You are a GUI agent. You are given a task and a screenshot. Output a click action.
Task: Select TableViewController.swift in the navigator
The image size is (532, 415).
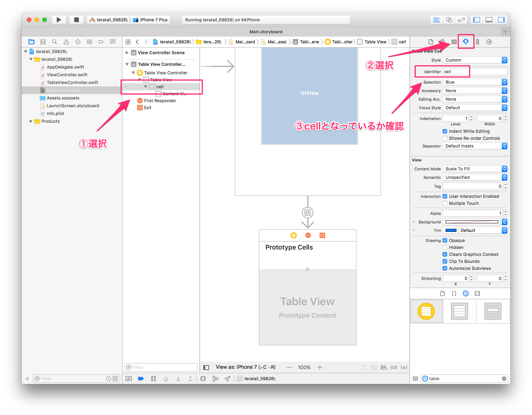72,82
